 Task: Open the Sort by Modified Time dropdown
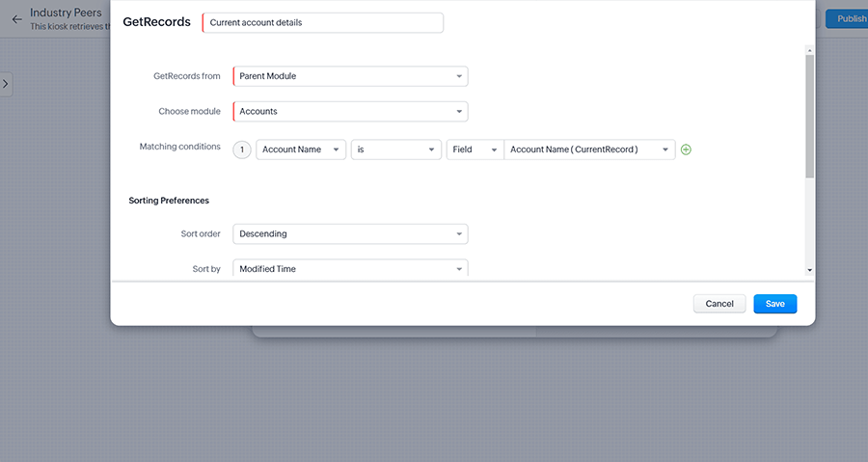(x=350, y=268)
